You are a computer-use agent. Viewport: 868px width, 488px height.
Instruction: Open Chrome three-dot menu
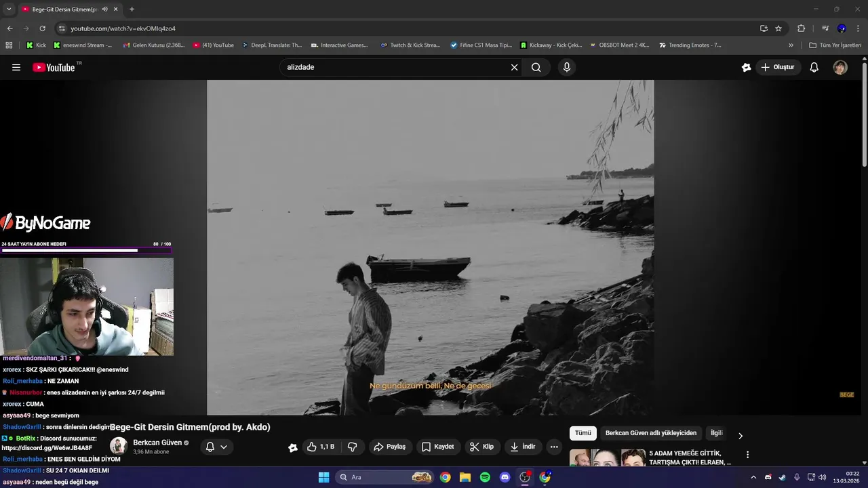click(x=858, y=28)
